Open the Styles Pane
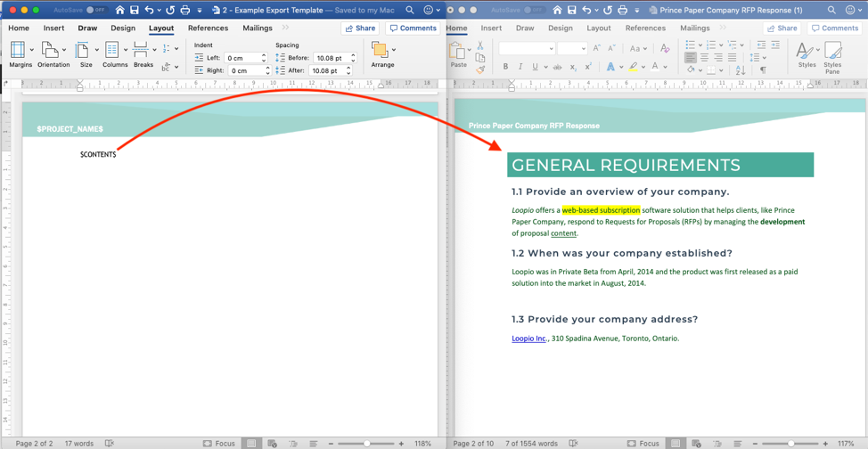This screenshot has height=449, width=868. click(x=832, y=58)
